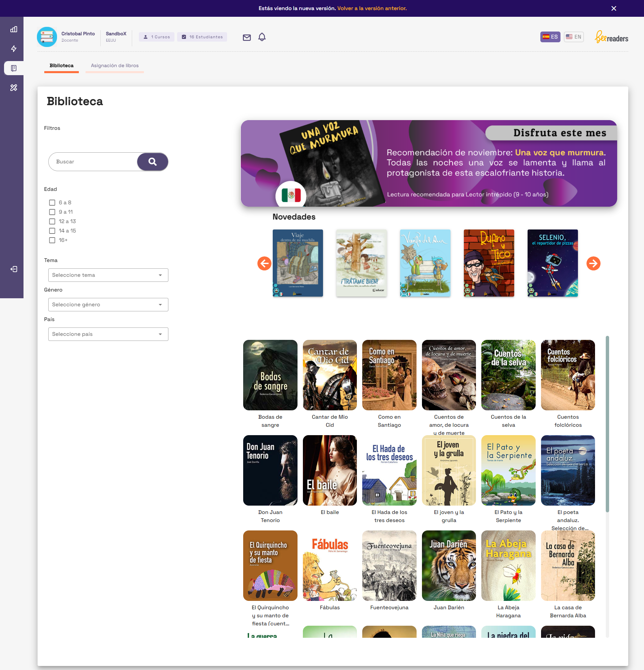This screenshot has height=670, width=644.
Task: Click the book grid vertical scrollbar
Action: (607, 424)
